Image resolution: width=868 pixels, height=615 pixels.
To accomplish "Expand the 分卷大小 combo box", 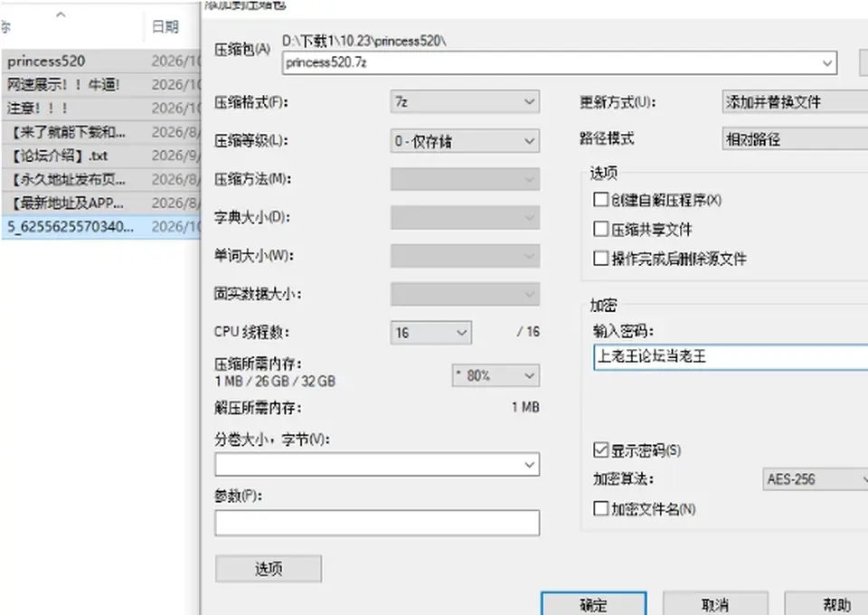I will point(378,465).
